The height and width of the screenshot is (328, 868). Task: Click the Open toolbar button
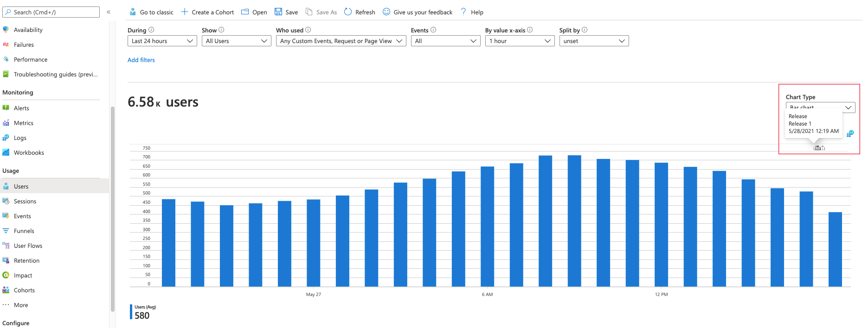tap(254, 12)
